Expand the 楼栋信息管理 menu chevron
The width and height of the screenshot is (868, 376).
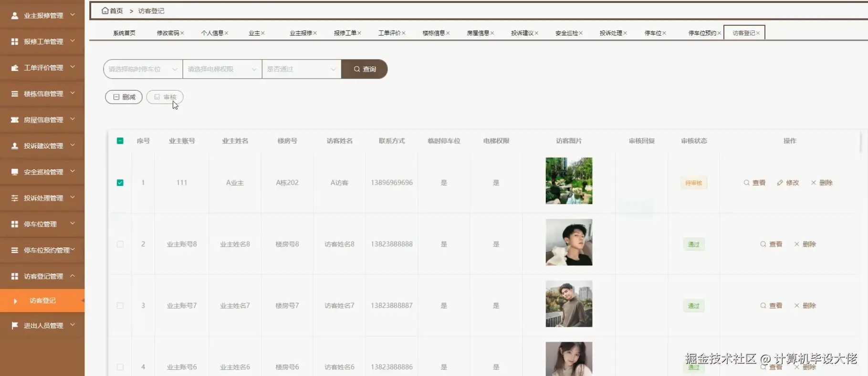coord(73,93)
